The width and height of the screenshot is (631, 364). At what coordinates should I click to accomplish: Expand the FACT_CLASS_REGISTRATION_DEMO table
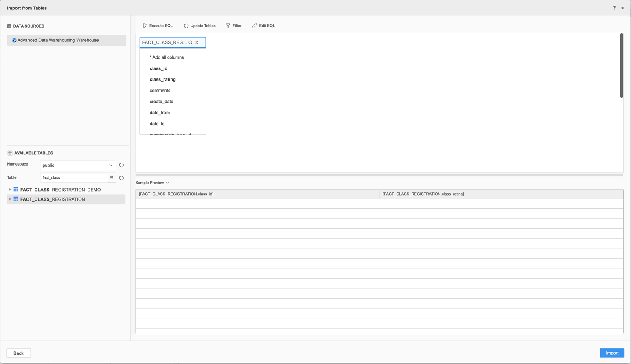(10, 190)
